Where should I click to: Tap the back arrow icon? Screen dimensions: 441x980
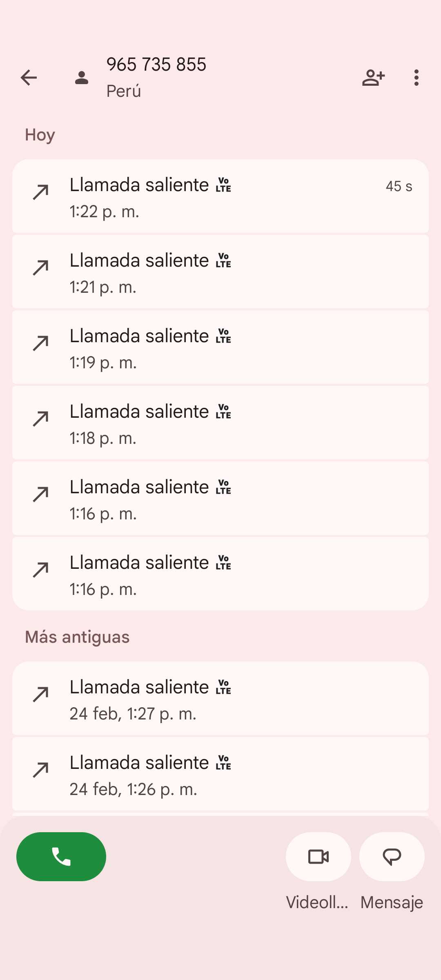[x=29, y=78]
